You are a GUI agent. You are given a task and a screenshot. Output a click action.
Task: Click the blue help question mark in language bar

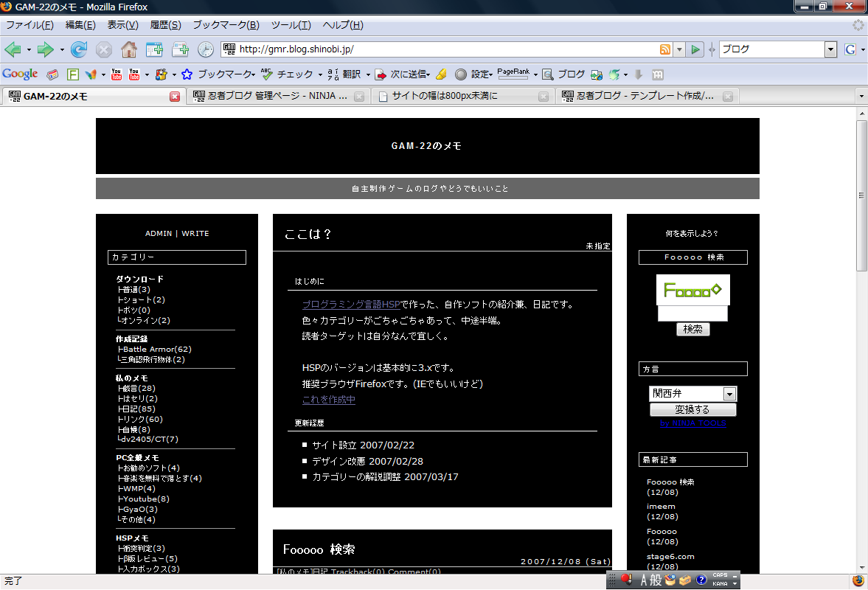[x=701, y=580]
